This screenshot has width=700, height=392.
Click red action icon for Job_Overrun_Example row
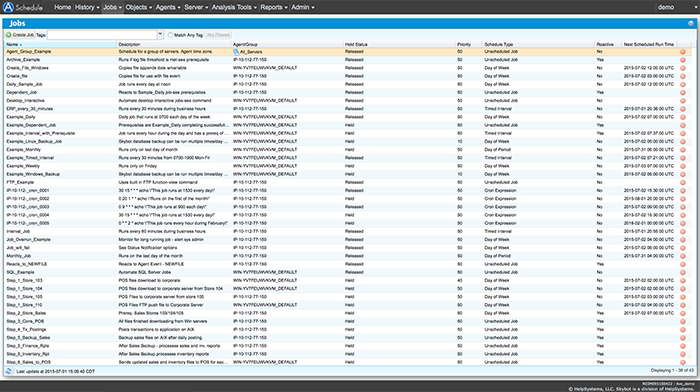pos(683,240)
